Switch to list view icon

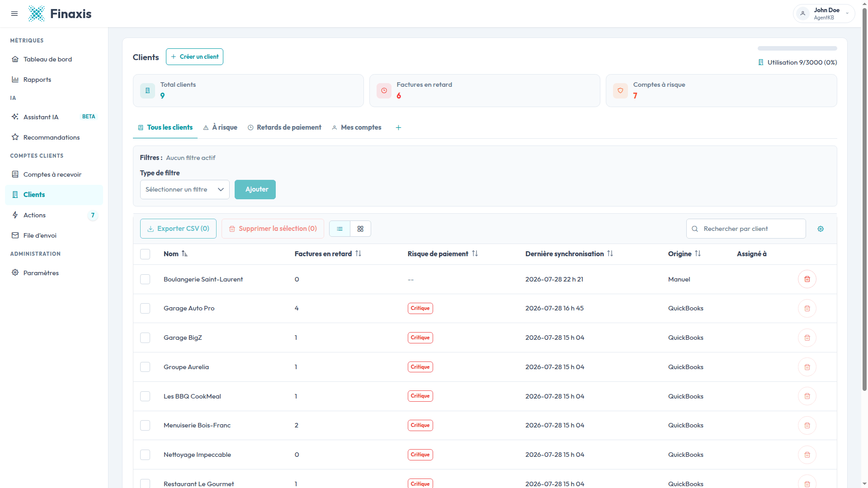tap(340, 229)
